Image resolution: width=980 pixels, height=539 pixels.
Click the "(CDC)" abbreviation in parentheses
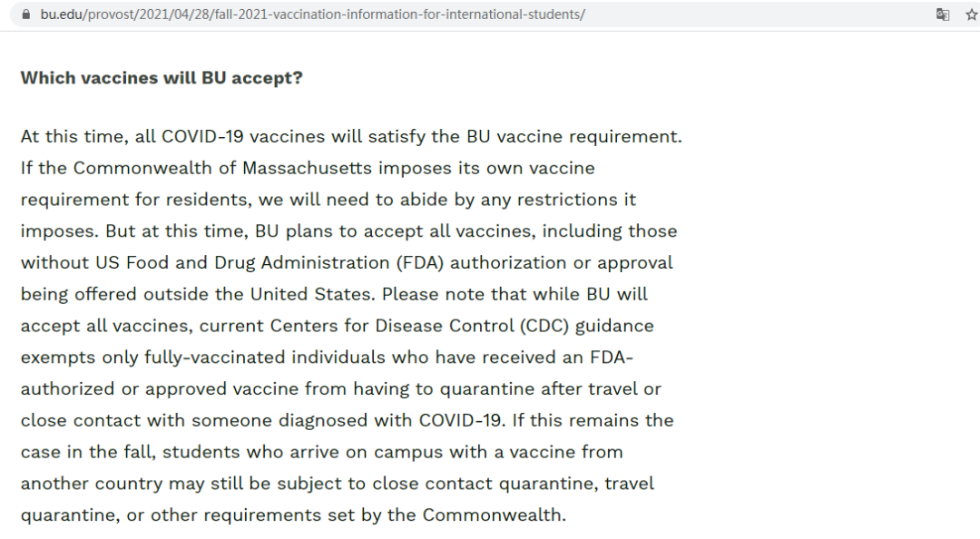pyautogui.click(x=544, y=326)
